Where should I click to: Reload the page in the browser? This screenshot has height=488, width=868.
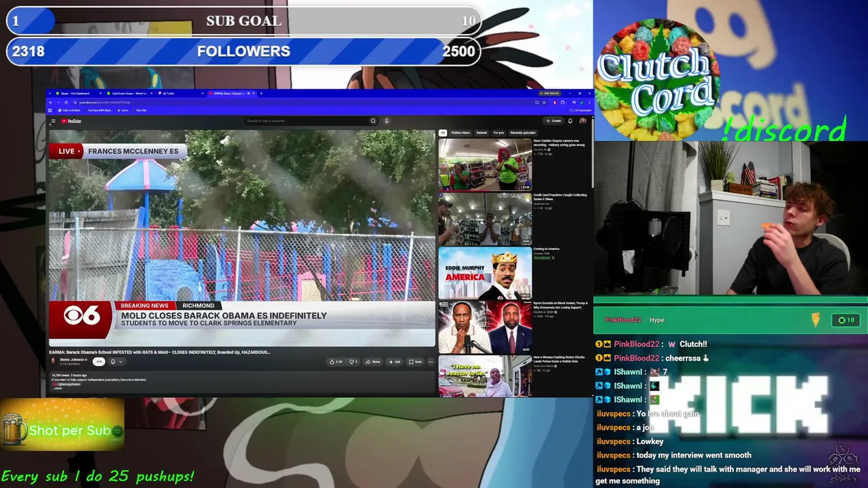point(66,102)
